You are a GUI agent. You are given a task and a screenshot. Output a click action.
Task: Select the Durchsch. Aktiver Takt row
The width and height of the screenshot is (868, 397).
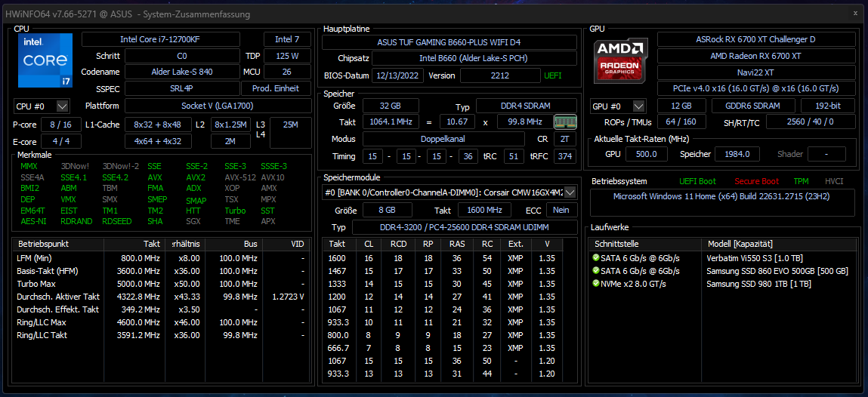160,297
